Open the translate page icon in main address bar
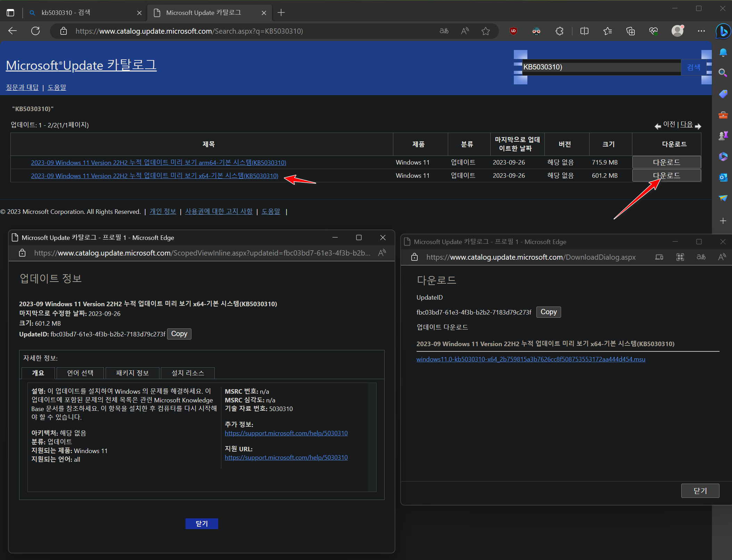The height and width of the screenshot is (560, 732). click(x=444, y=31)
